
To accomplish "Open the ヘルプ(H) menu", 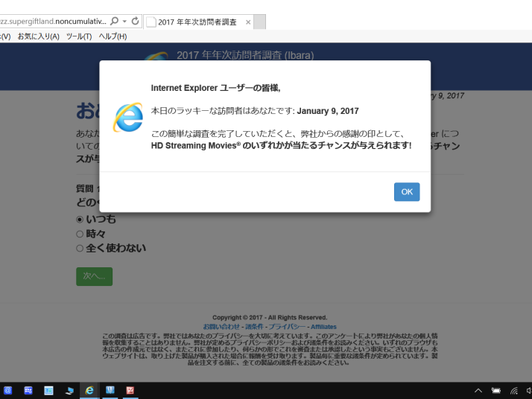I will 113,36.
